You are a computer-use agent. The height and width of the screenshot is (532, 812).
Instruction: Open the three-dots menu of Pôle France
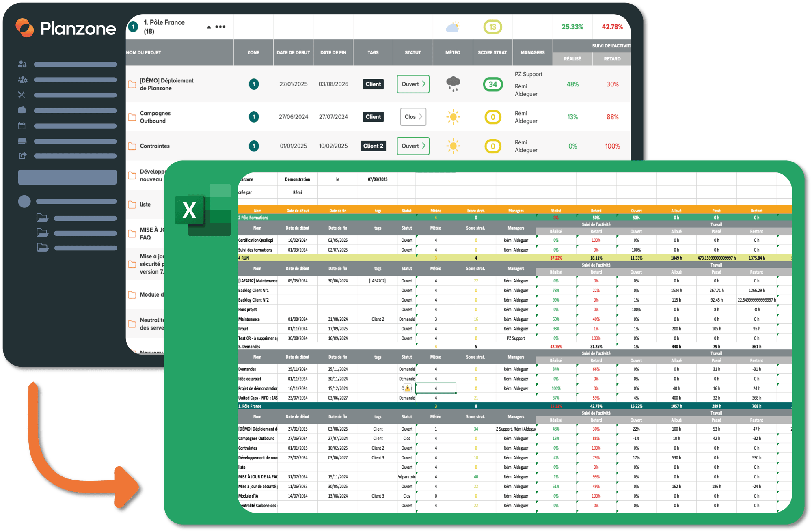tap(220, 27)
